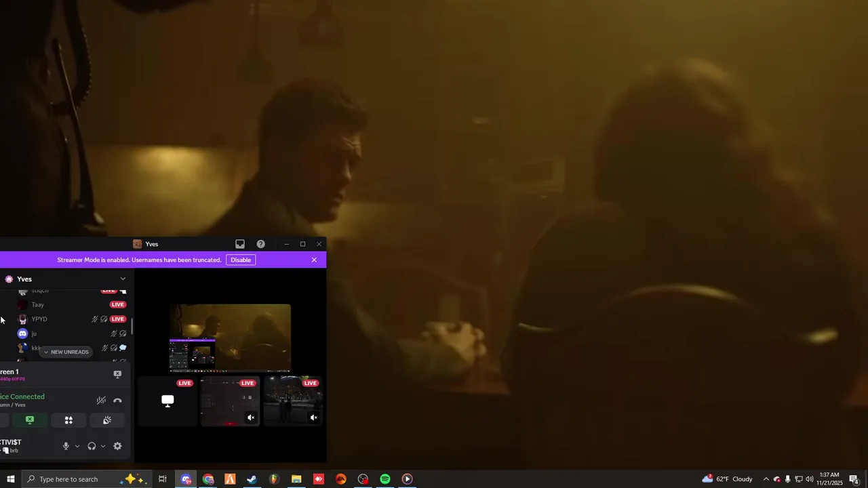
Task: Open network status tray icon
Action: click(798, 479)
